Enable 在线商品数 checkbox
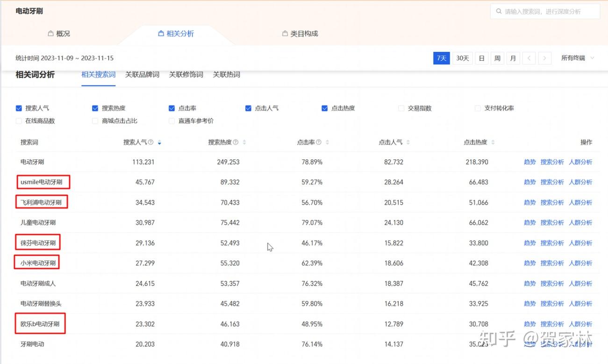 tap(19, 121)
